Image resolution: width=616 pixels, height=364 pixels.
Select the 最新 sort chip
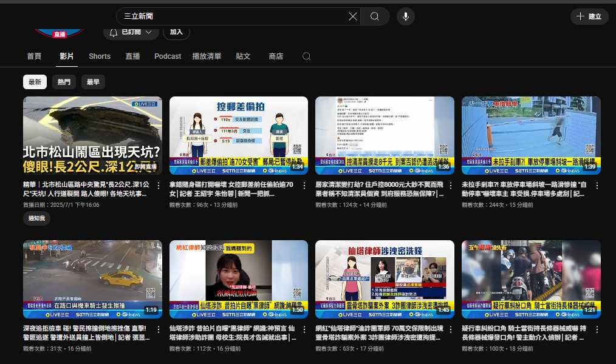(35, 82)
